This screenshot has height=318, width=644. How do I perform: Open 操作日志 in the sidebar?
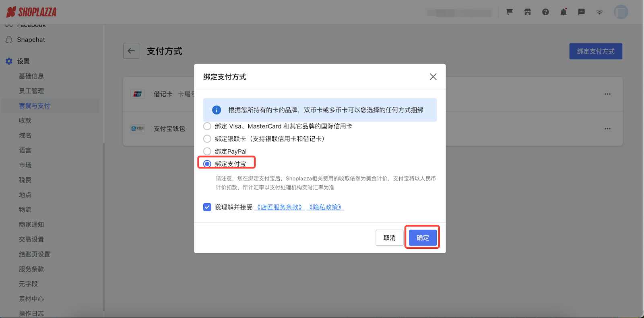click(x=31, y=314)
